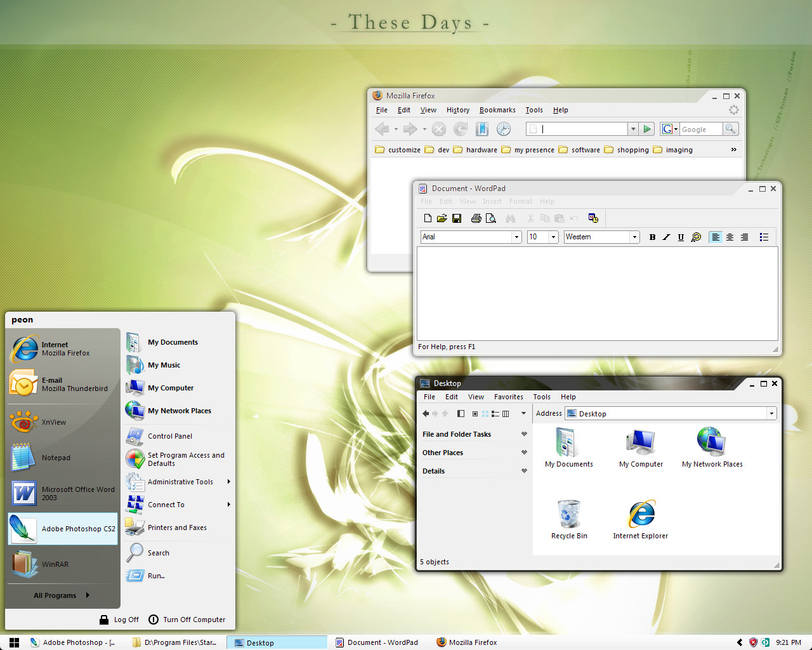Click Run... in Start menu
Viewport: 812px width, 650px height.
point(178,576)
